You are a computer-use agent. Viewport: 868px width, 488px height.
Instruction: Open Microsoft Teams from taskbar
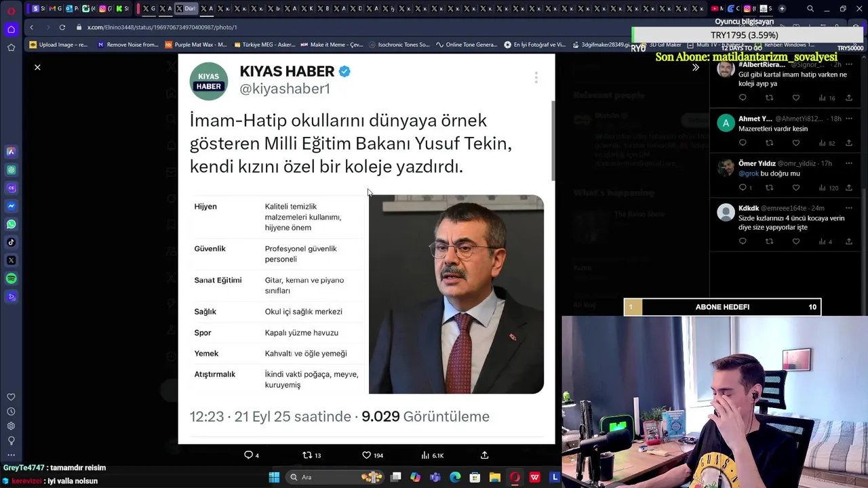coord(435,477)
